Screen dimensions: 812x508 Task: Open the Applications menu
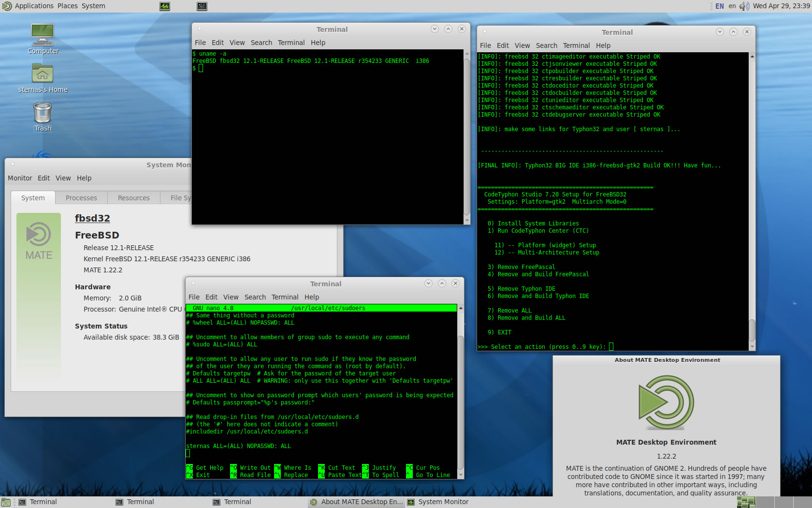click(x=34, y=6)
